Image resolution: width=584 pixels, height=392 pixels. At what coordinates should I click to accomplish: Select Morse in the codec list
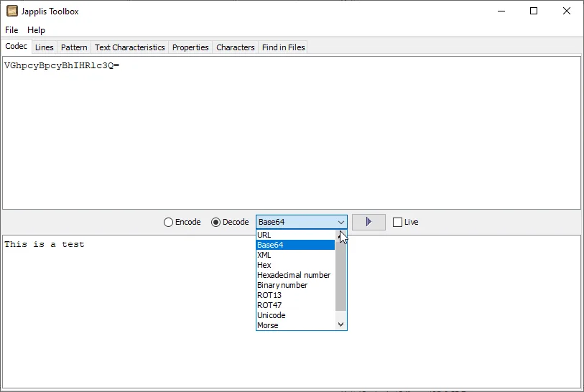[x=296, y=325]
